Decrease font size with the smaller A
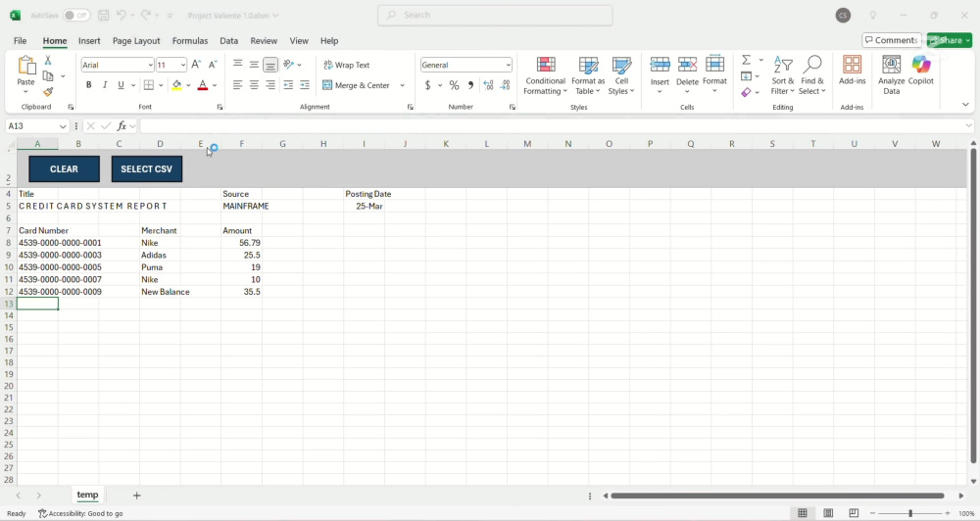980x521 pixels. tap(213, 65)
